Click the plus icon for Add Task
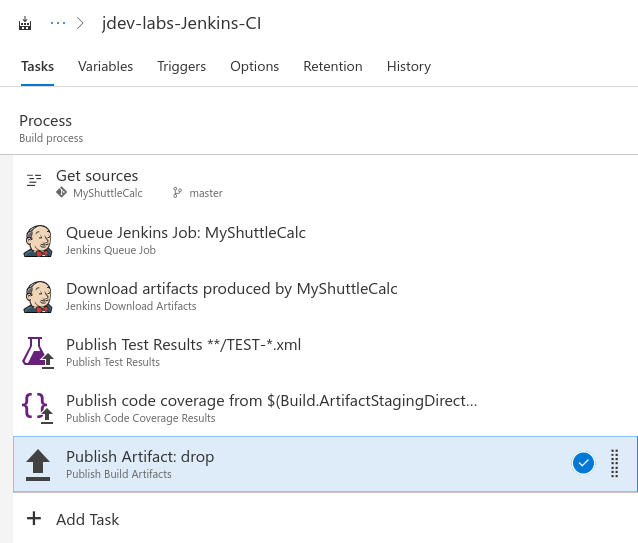The height and width of the screenshot is (543, 638). [x=34, y=518]
